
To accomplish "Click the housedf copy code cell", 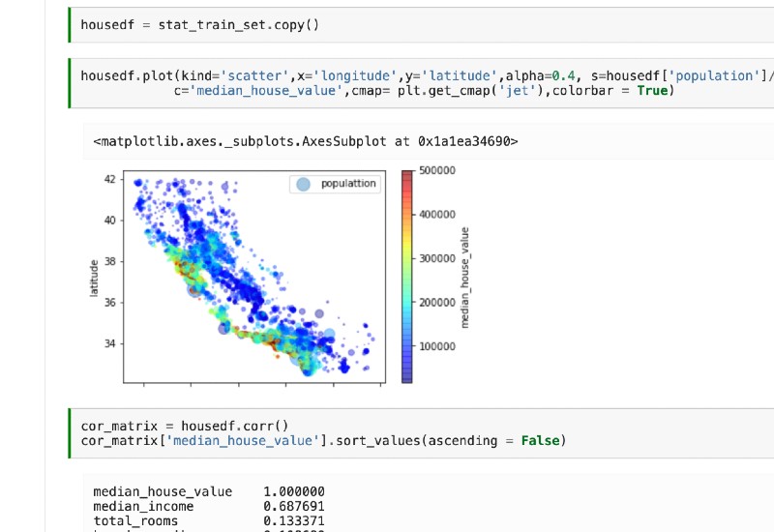I will (199, 24).
